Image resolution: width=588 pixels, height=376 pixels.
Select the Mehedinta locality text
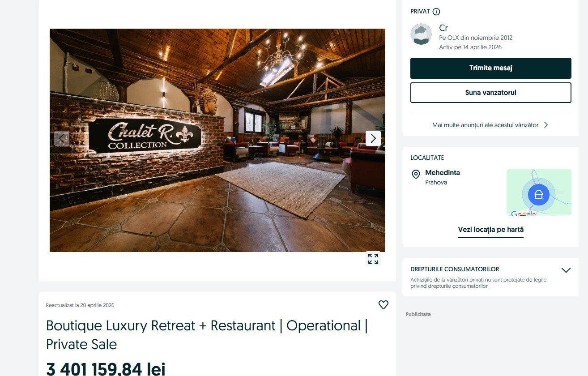pos(443,173)
